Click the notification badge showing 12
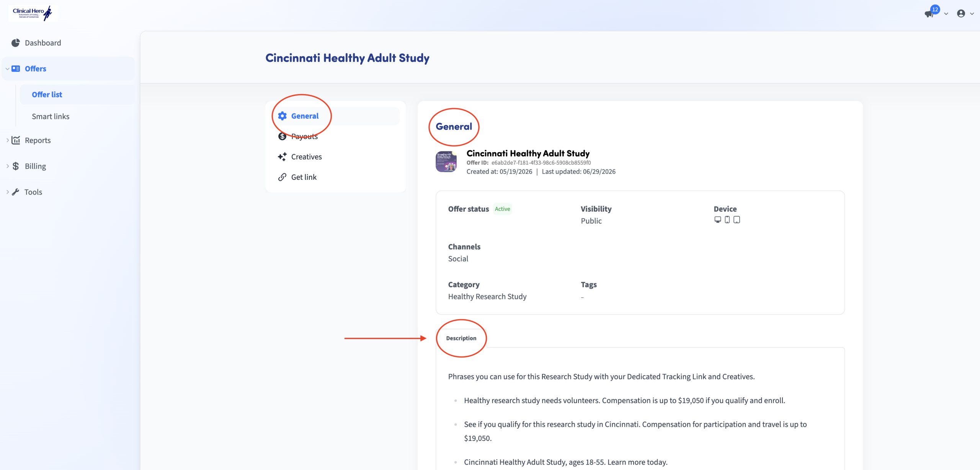Image resolution: width=980 pixels, height=470 pixels. click(x=935, y=9)
